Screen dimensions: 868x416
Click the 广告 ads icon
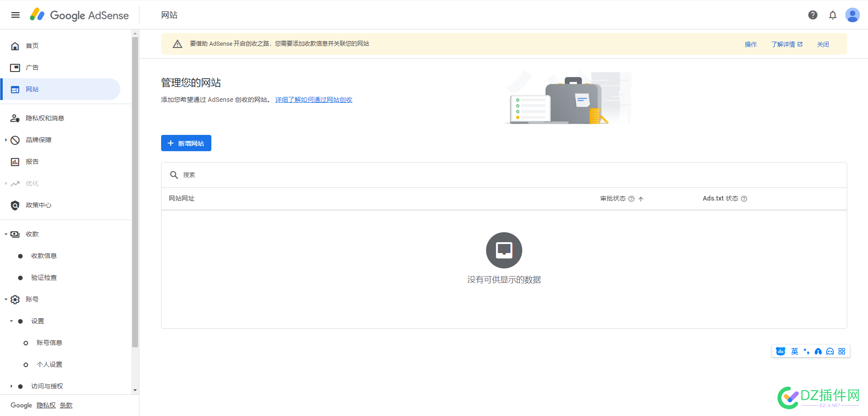click(15, 67)
